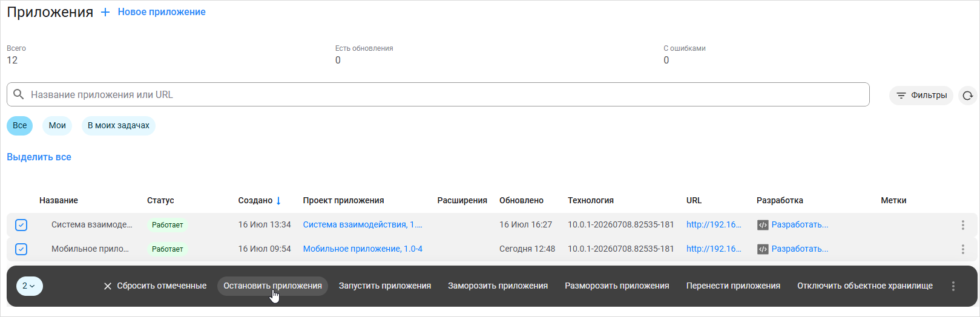The image size is (980, 317).
Task: Open URL link in Мобильное приложение row
Action: (x=714, y=249)
